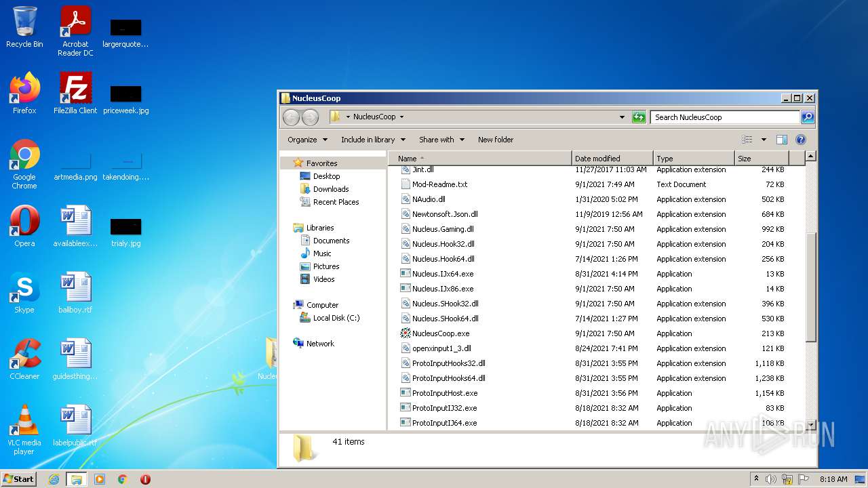Click the Opera taskbar icon
The width and height of the screenshot is (868, 488).
[x=145, y=479]
